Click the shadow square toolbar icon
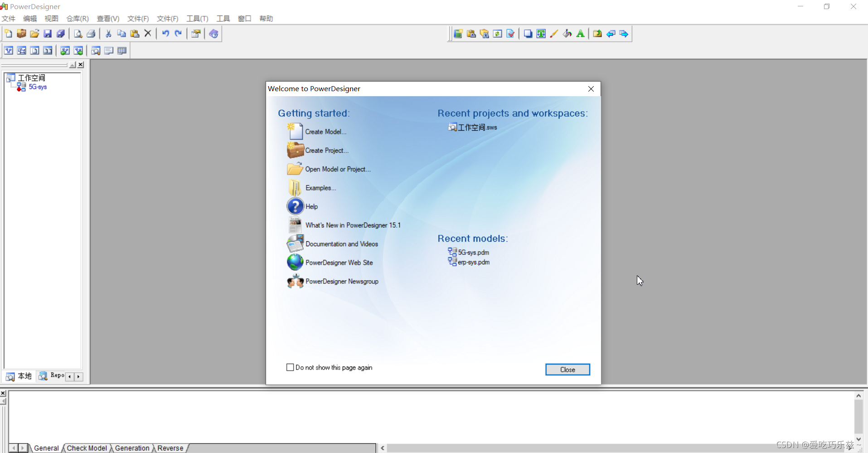868x453 pixels. (x=528, y=34)
